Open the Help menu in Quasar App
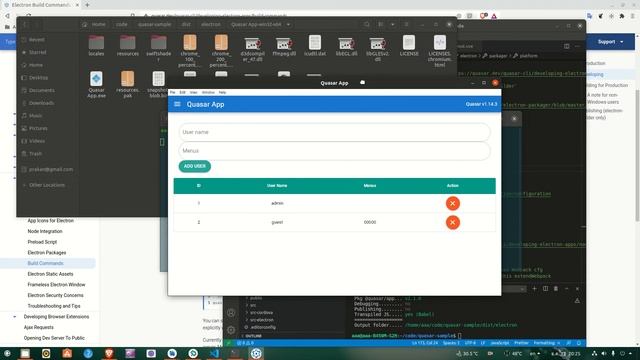Screen dimensions: 640x360 [x=222, y=93]
